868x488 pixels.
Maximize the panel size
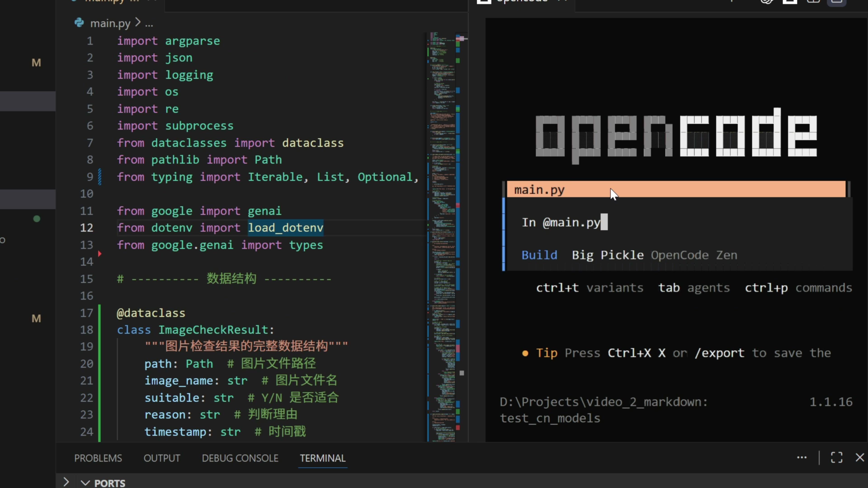coord(836,458)
